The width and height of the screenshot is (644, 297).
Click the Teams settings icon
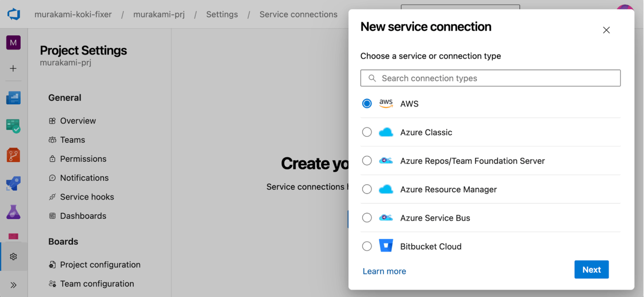52,140
